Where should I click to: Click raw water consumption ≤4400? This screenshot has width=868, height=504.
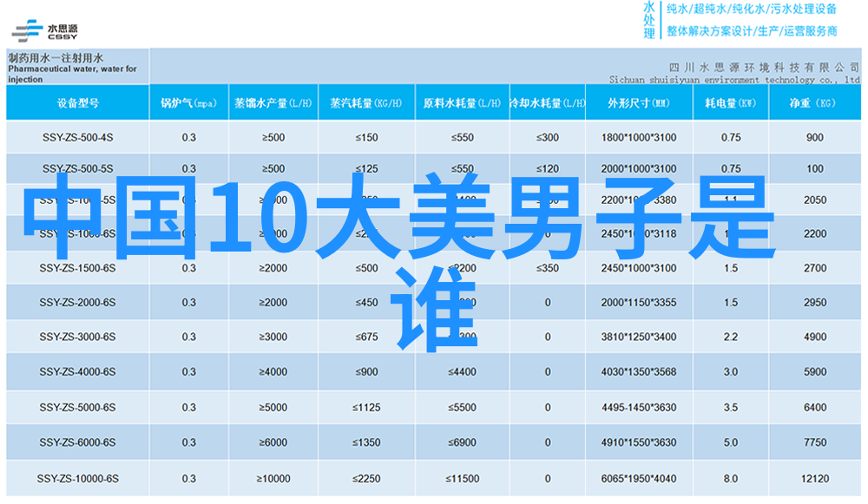pos(463,372)
